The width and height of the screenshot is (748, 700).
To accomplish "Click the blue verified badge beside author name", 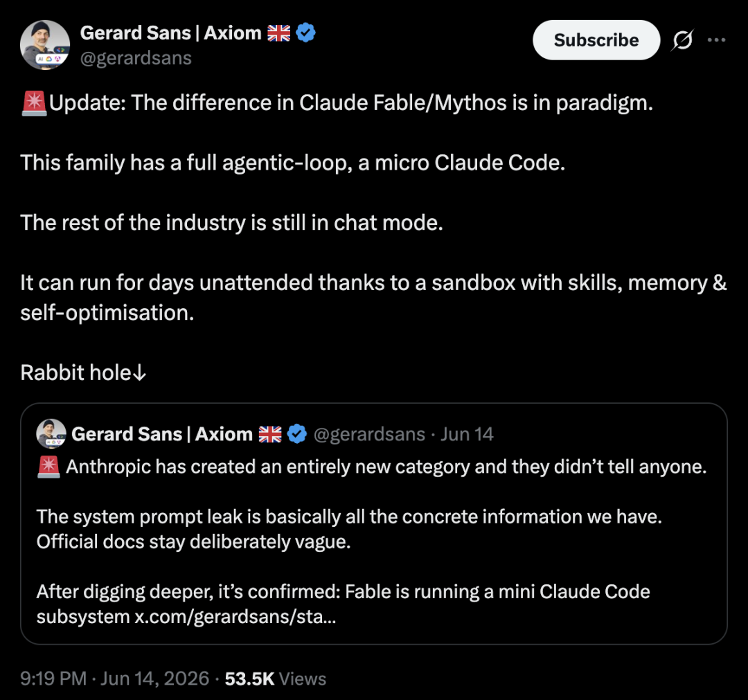I will (305, 33).
